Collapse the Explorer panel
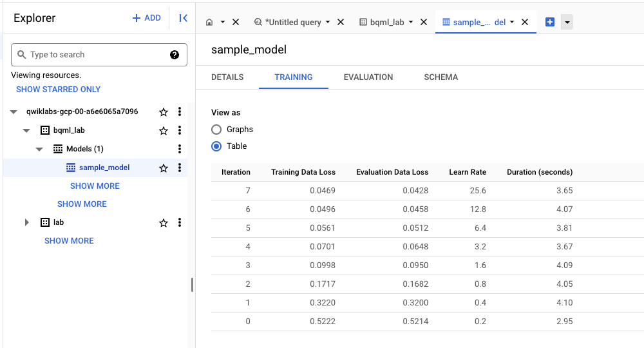 [184, 18]
